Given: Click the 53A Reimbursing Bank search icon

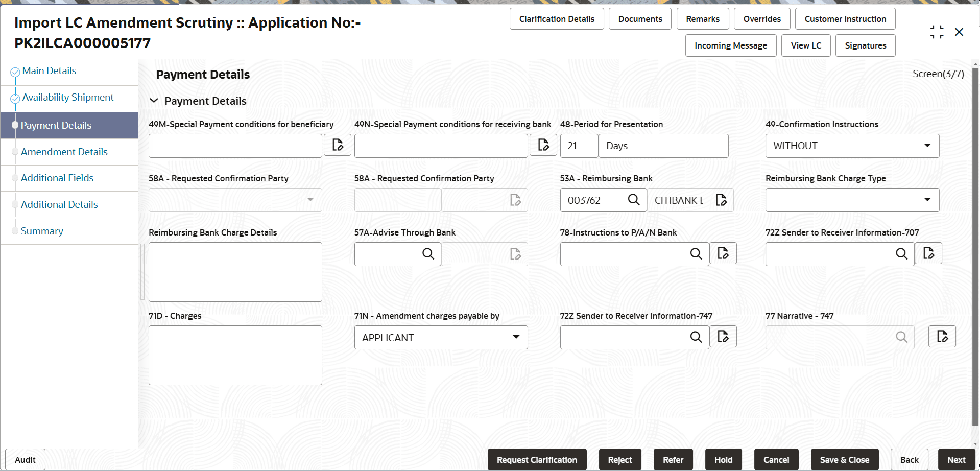Looking at the screenshot, I should (633, 200).
